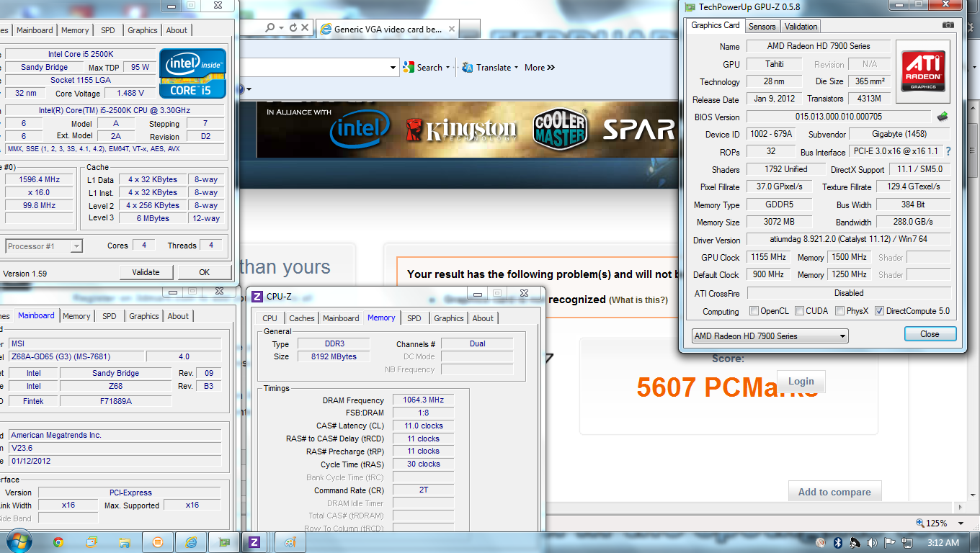Open the 'What is this?' link
980x553 pixels.
pos(638,300)
